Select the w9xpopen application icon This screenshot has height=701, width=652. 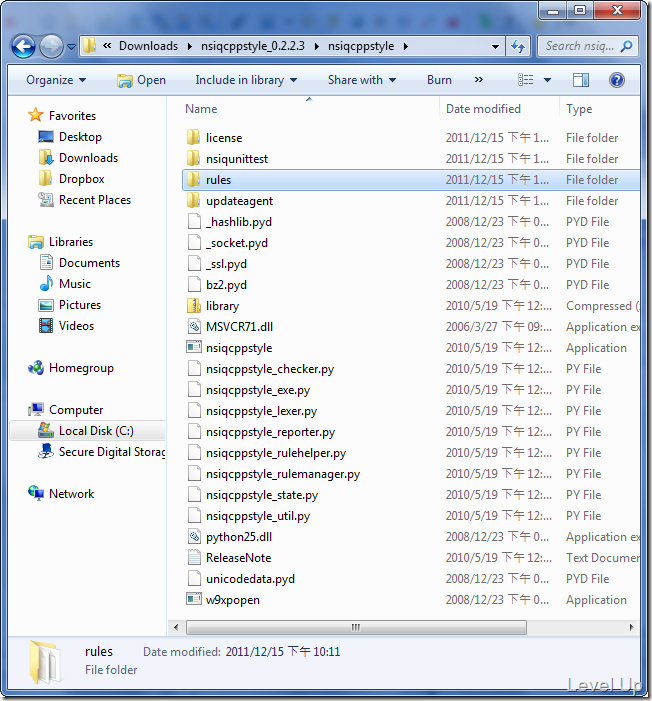pyautogui.click(x=194, y=599)
